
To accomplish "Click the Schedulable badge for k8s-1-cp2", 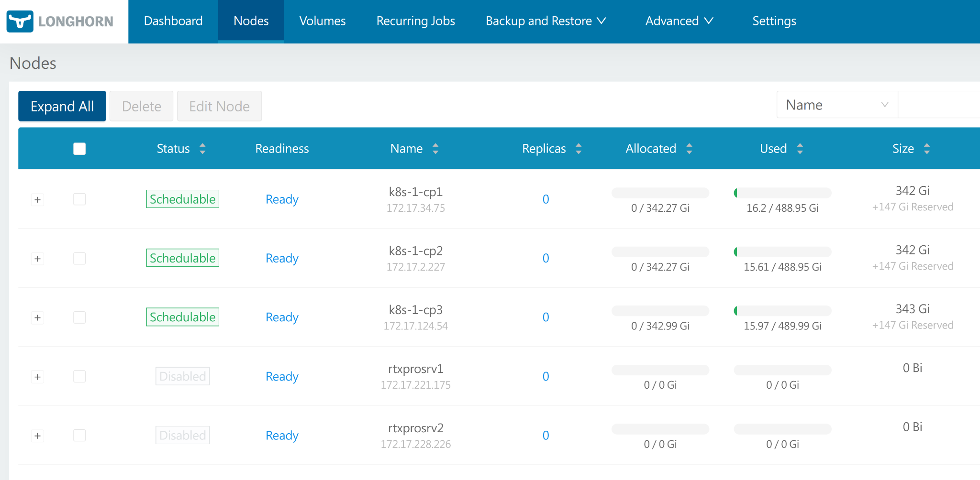I will [x=183, y=258].
